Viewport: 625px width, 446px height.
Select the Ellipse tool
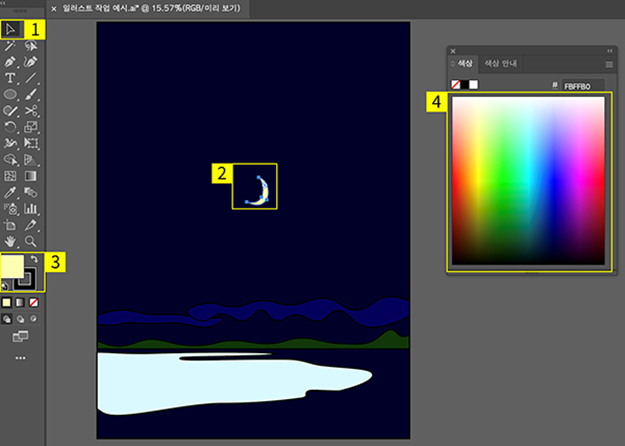10,94
